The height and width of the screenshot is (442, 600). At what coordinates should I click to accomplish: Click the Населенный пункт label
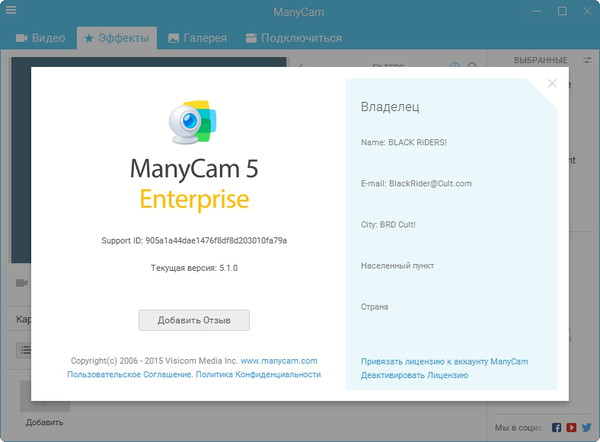[397, 266]
